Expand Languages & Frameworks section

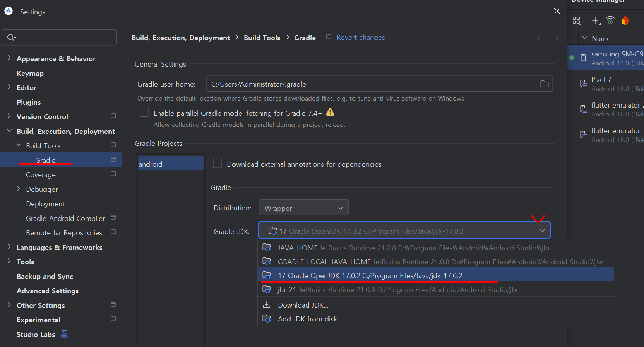point(9,246)
